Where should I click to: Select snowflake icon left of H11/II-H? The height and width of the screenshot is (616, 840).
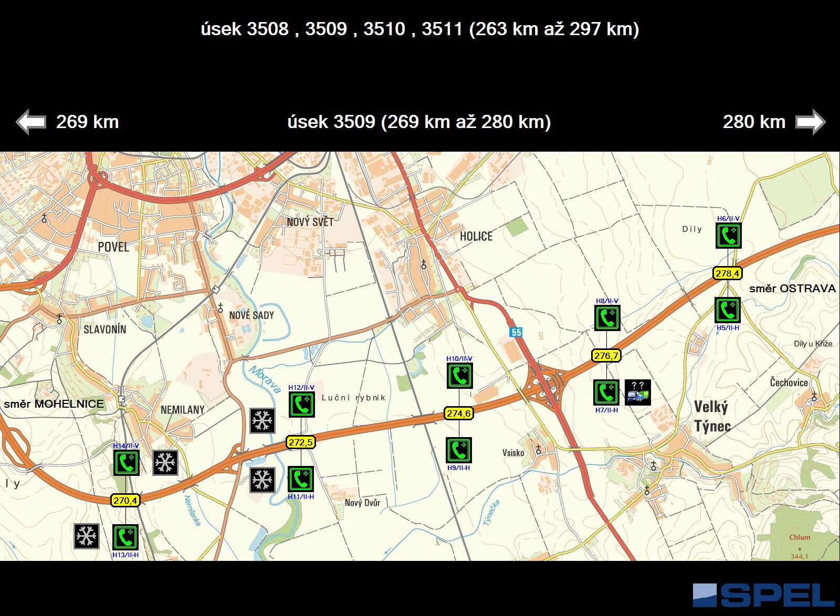pos(262,480)
